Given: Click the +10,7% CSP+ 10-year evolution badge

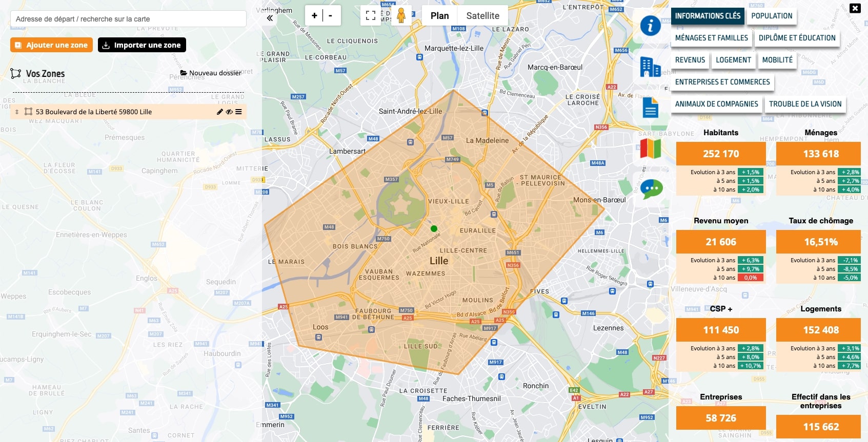Looking at the screenshot, I should click(x=751, y=366).
